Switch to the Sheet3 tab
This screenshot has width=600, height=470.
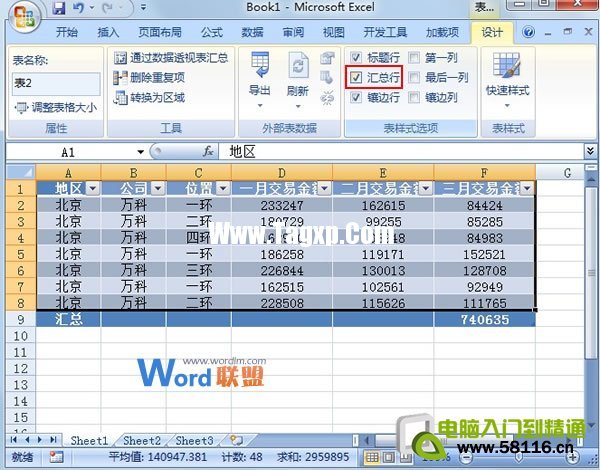tap(194, 441)
